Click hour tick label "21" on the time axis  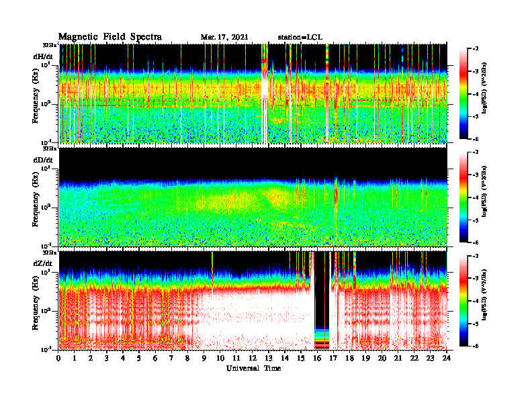click(398, 359)
